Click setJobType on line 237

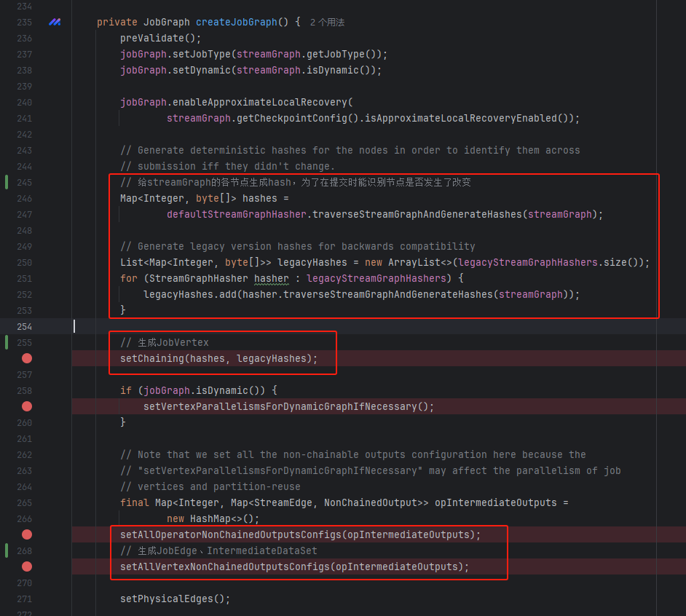(x=201, y=55)
